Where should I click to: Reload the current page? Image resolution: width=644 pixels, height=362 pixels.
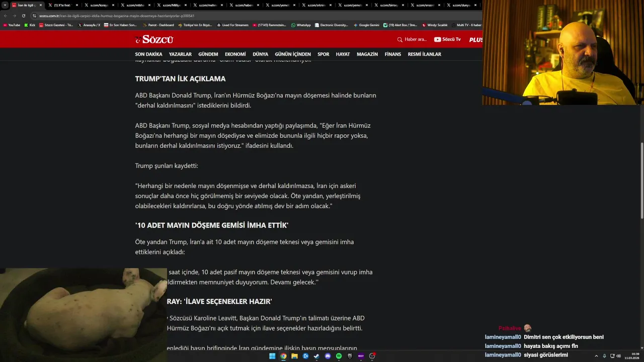24,16
